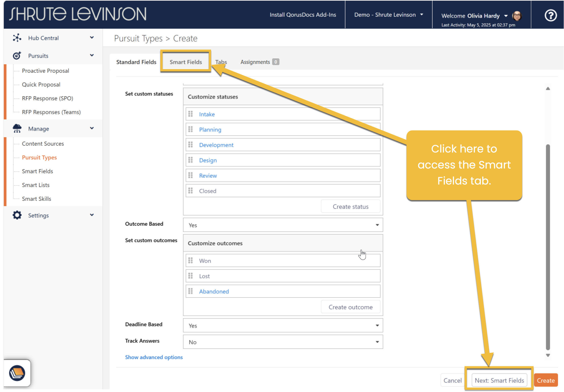Click the Manage cloud icon
This screenshot has height=392, width=564.
click(x=17, y=129)
